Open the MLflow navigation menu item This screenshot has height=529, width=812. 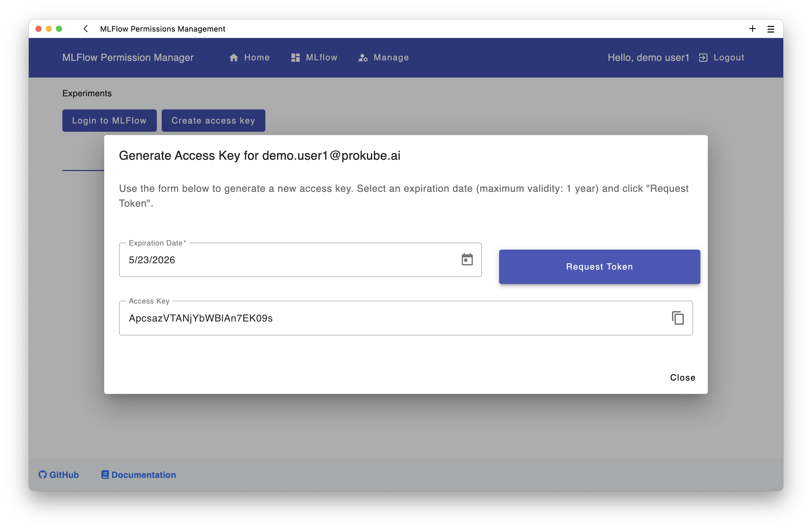314,57
